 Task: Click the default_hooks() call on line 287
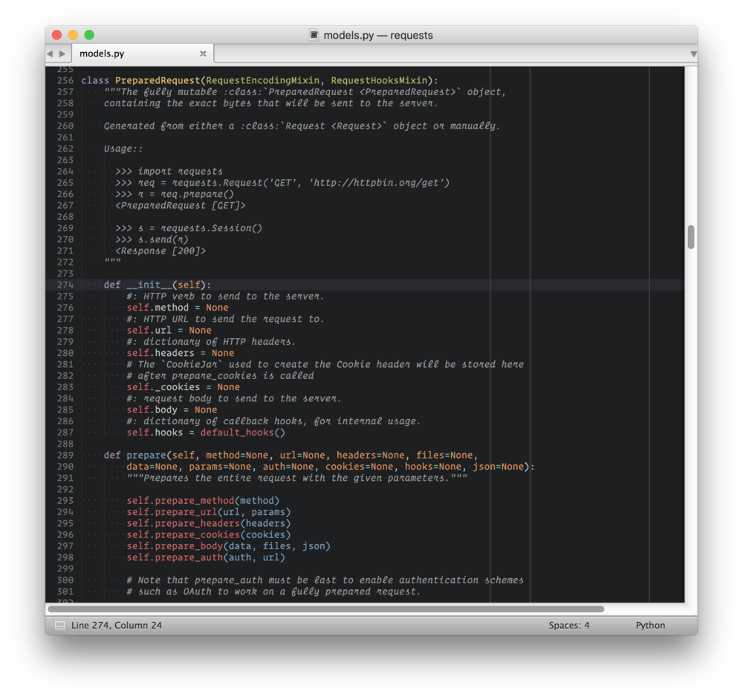click(x=242, y=432)
